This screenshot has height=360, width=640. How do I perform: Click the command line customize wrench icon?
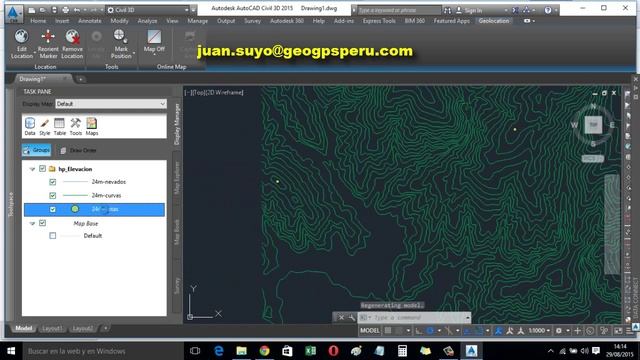[351, 318]
